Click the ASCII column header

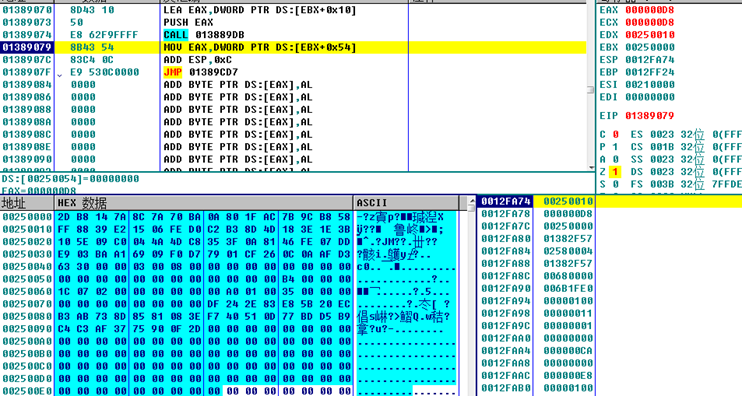point(406,203)
